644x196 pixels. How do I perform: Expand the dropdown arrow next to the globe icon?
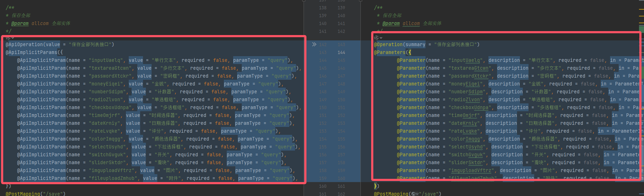click(417, 194)
